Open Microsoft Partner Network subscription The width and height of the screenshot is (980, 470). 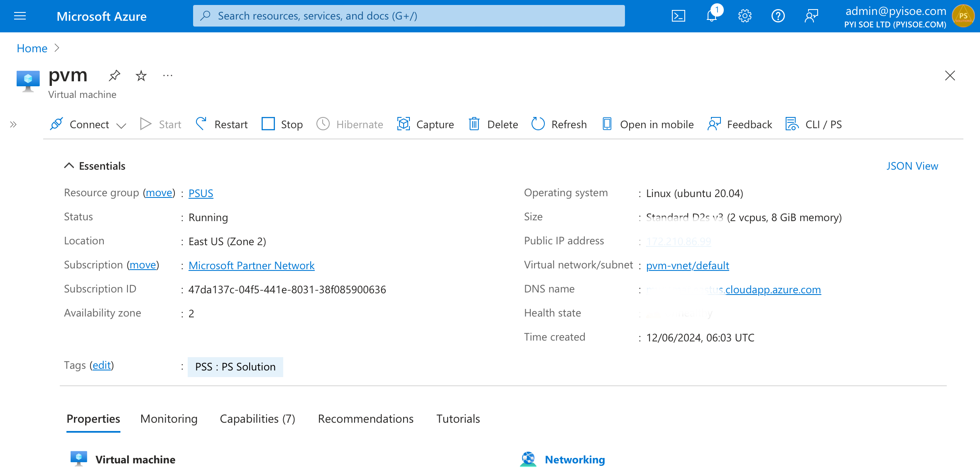click(252, 265)
